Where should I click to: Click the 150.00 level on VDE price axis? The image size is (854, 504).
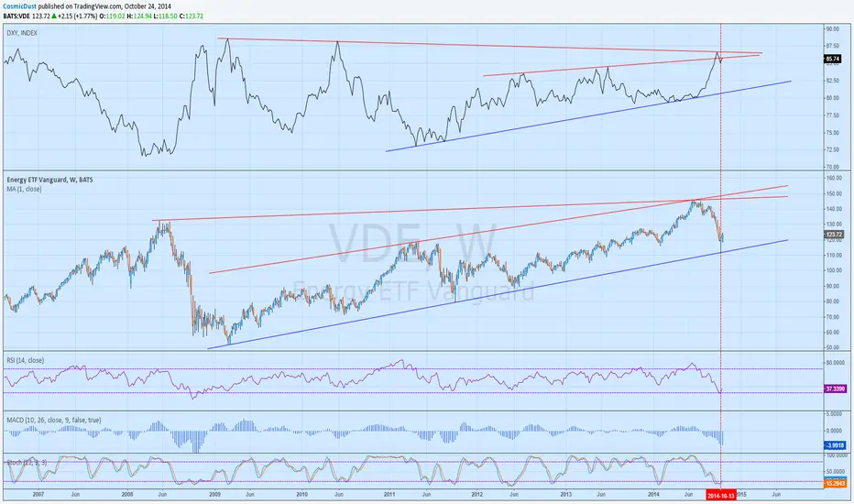834,193
